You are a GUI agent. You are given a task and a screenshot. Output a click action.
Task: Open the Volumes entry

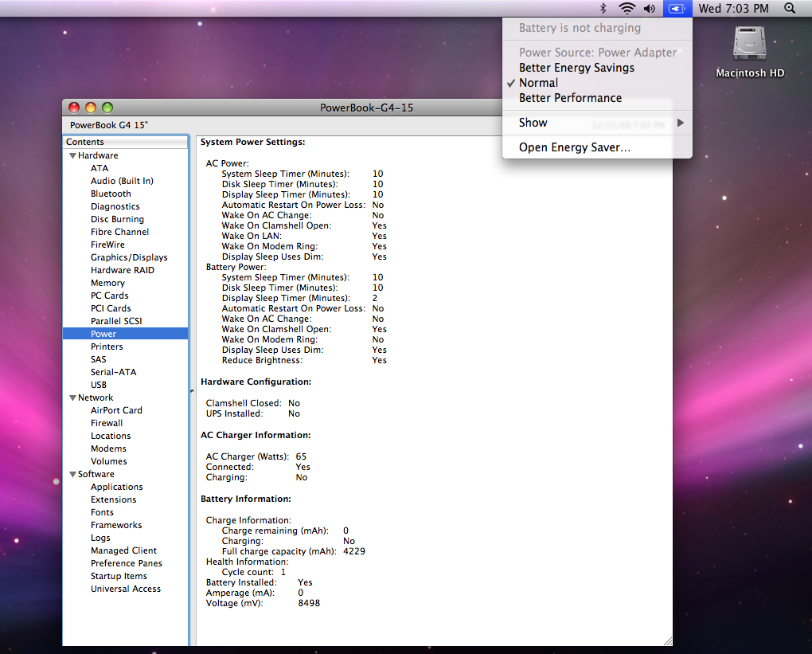pos(125,461)
